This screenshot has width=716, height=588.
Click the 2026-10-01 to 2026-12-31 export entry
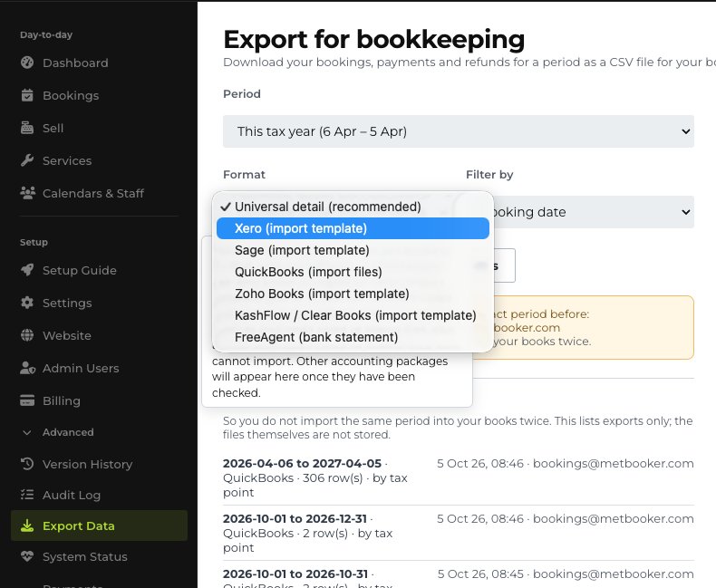(459, 533)
